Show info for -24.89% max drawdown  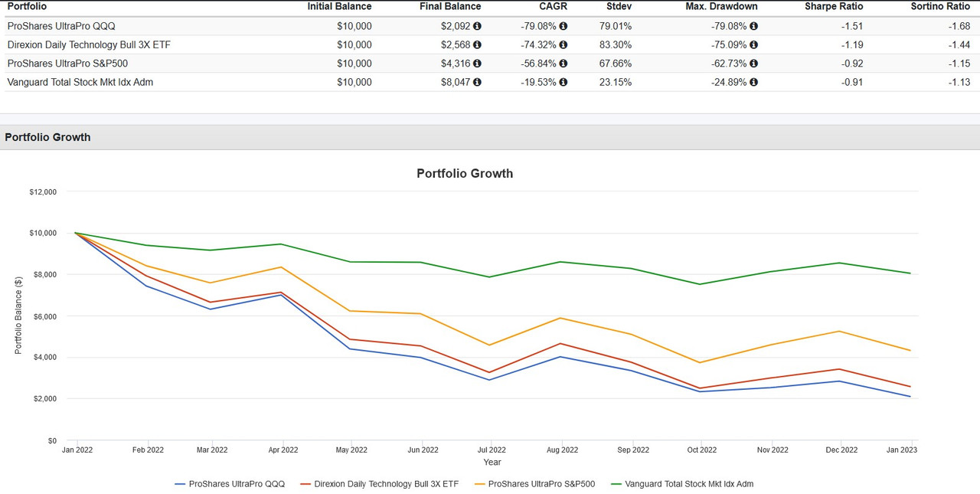click(x=754, y=82)
